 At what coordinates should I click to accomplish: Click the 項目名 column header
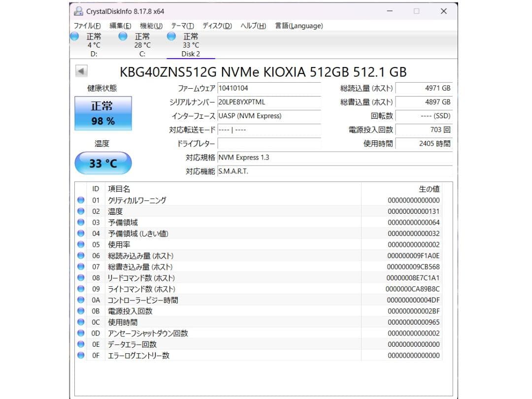(233, 189)
